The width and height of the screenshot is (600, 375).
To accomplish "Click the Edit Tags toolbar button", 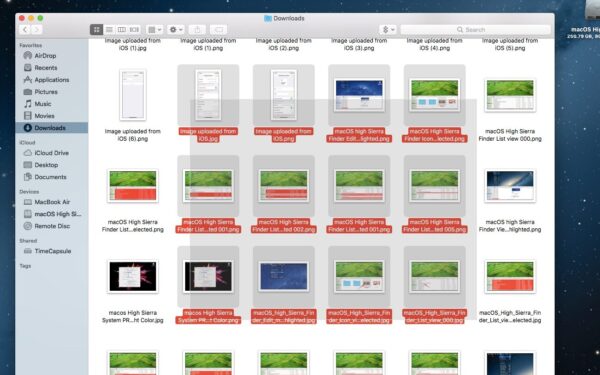I will pyautogui.click(x=218, y=29).
